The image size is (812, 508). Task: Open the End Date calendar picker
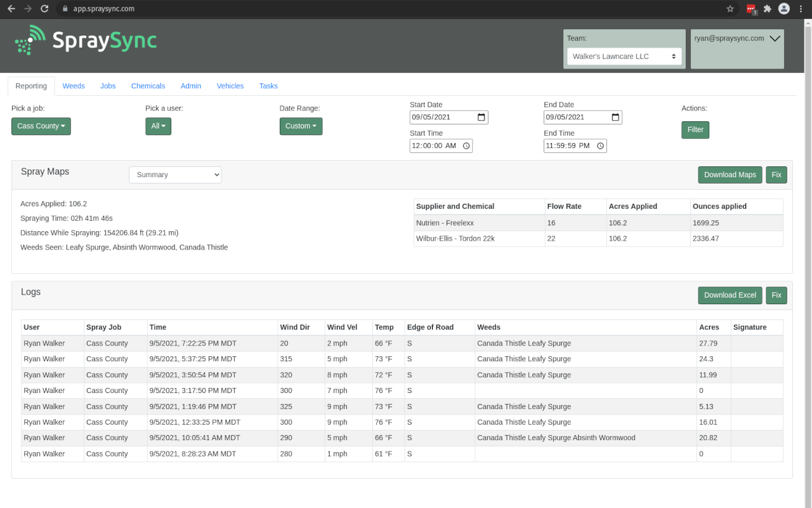614,117
